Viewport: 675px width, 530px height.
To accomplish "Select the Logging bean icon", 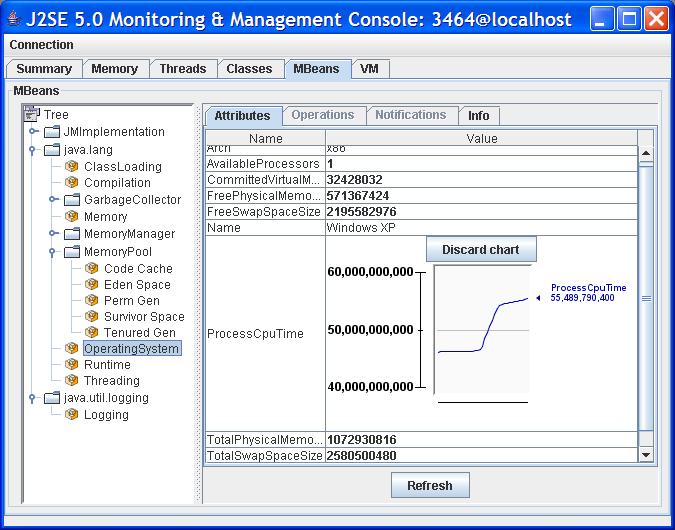I will tap(71, 414).
